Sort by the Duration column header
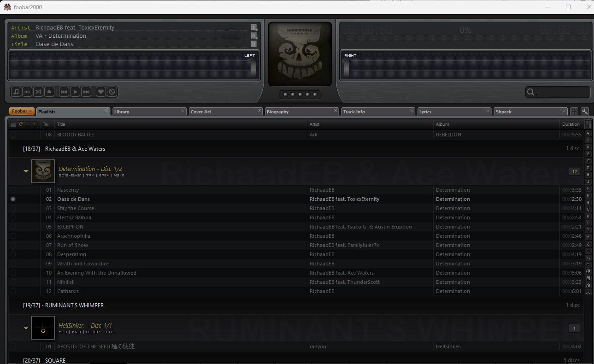This screenshot has width=594, height=364. [571, 124]
